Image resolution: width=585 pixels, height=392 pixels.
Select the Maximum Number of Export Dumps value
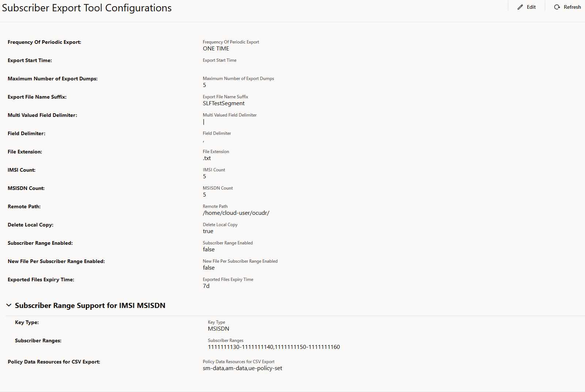tap(204, 85)
